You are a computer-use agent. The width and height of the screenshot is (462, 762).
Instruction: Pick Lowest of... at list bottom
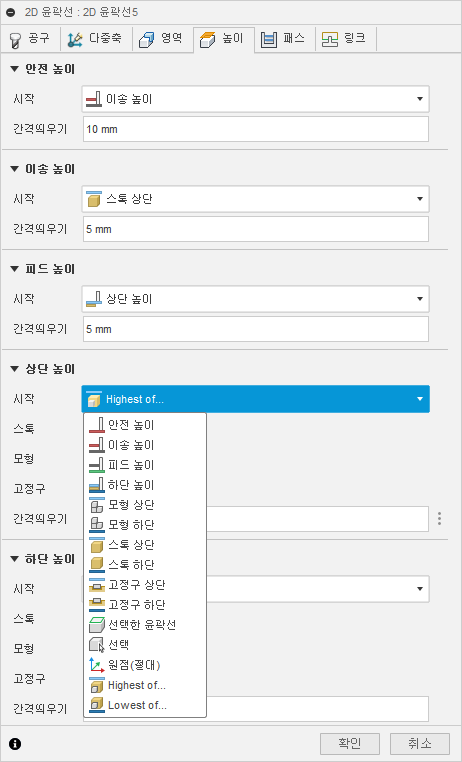145,705
